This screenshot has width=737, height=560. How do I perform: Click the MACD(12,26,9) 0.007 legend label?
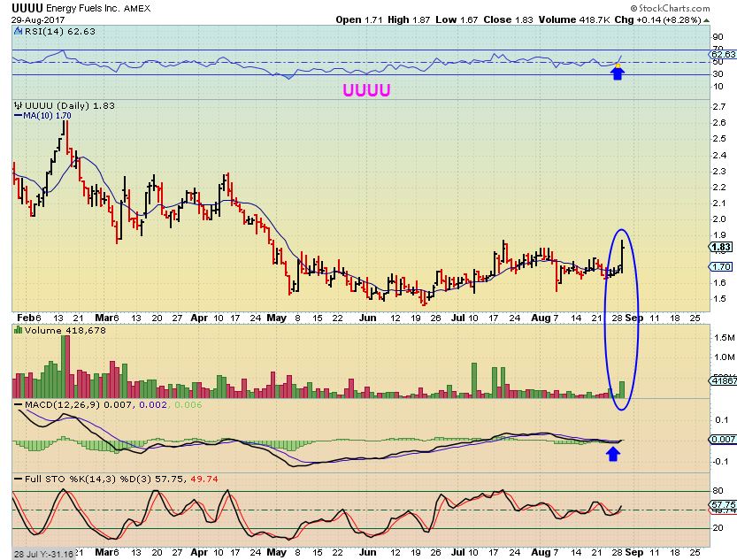coord(78,404)
